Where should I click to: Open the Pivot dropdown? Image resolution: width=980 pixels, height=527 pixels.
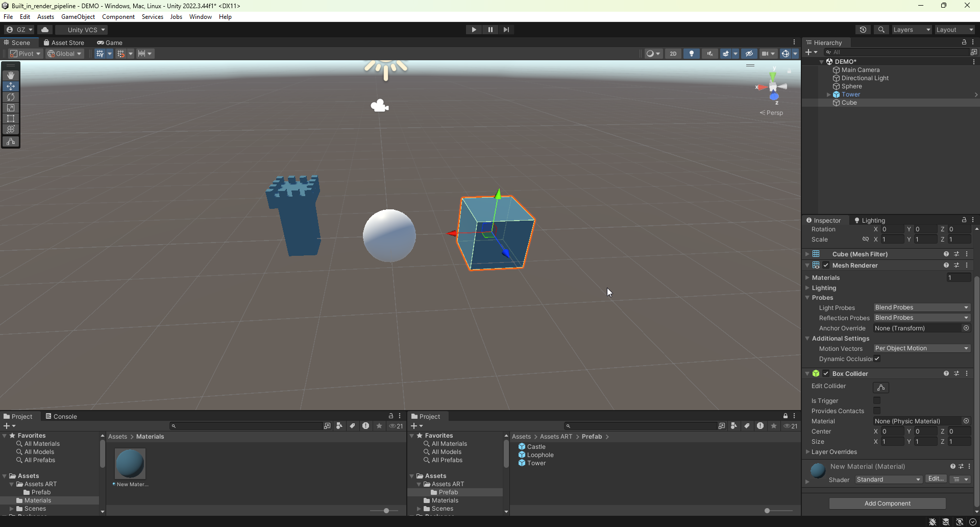[x=25, y=54]
